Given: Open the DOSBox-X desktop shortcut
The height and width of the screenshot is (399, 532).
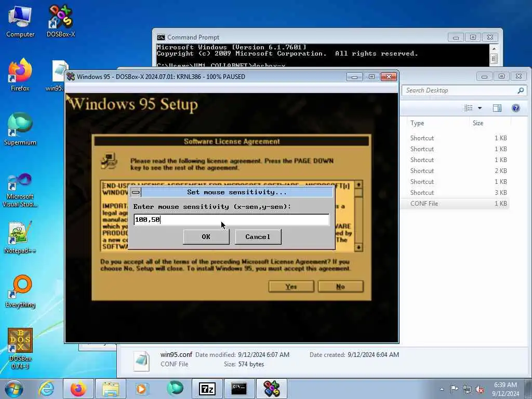Looking at the screenshot, I should [60, 21].
